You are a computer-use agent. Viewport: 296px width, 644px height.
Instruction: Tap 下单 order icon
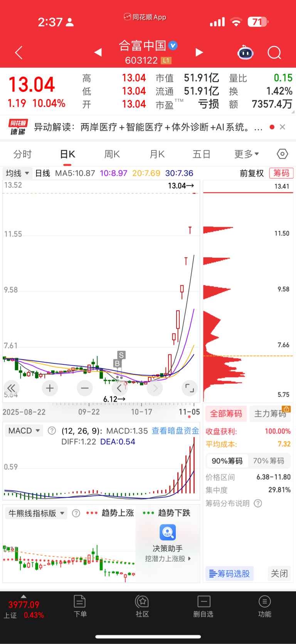pos(80,607)
